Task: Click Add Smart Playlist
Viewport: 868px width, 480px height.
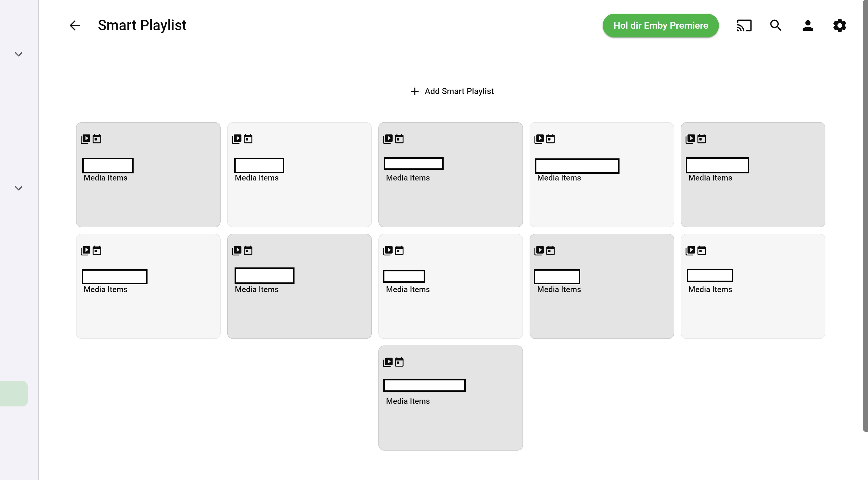Action: tap(452, 91)
